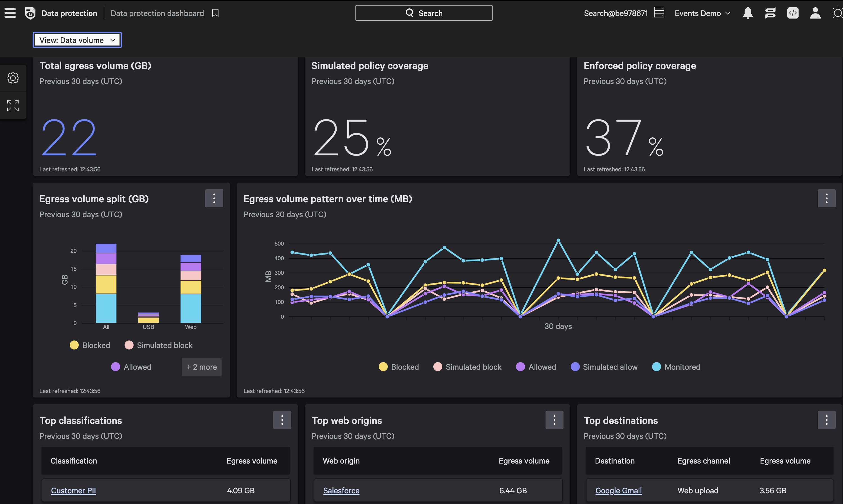This screenshot has height=504, width=843.
Task: Open dashboard settings gear in sidebar
Action: click(13, 78)
